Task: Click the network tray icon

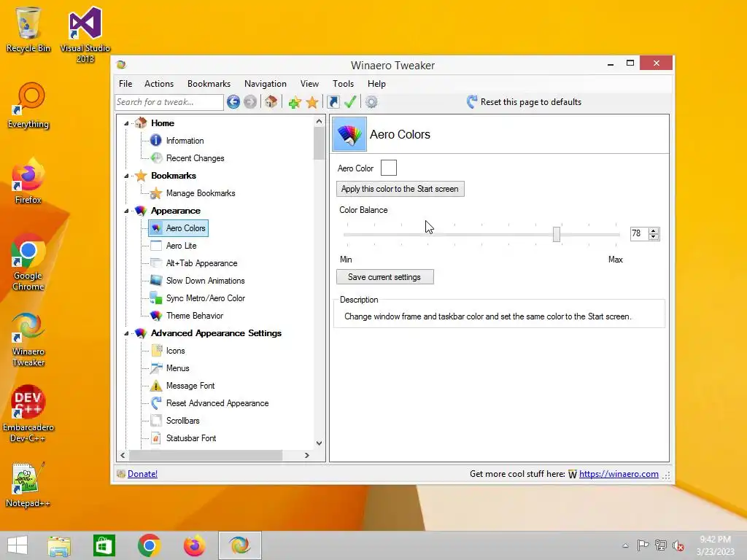Action: point(661,545)
